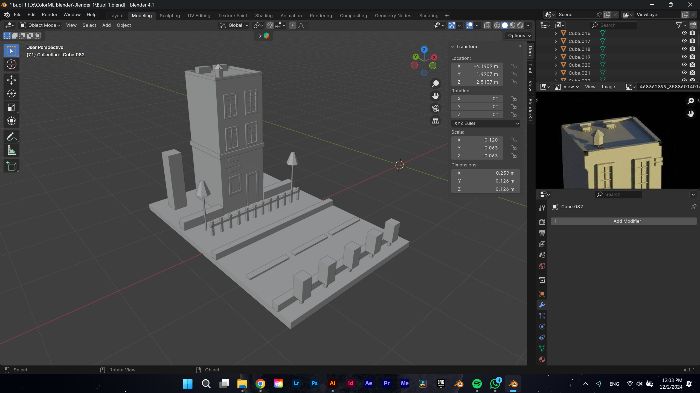The width and height of the screenshot is (700, 393).
Task: Toggle camera view icon in viewport
Action: 435,109
